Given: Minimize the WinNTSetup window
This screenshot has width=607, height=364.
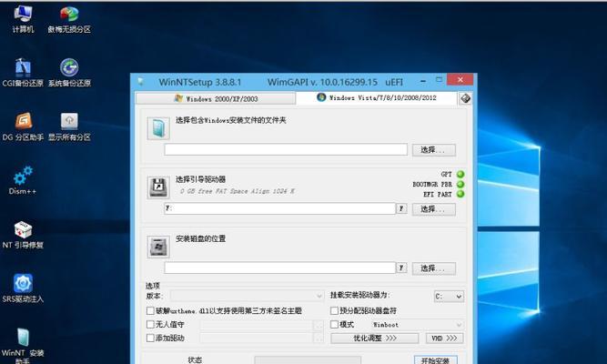Looking at the screenshot, I should click(x=423, y=81).
